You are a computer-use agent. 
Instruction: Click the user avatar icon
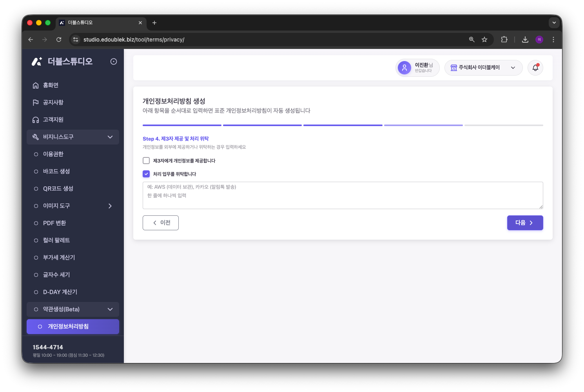click(404, 68)
